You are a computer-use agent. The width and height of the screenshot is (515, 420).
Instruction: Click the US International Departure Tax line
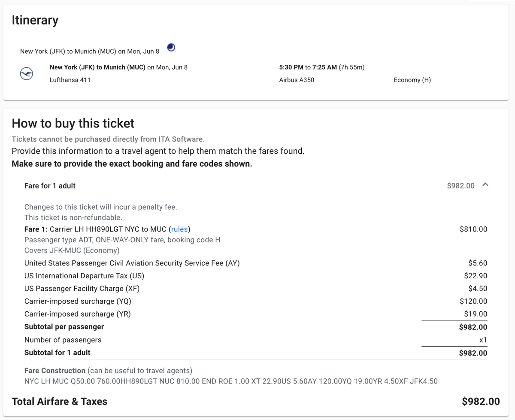pos(84,276)
